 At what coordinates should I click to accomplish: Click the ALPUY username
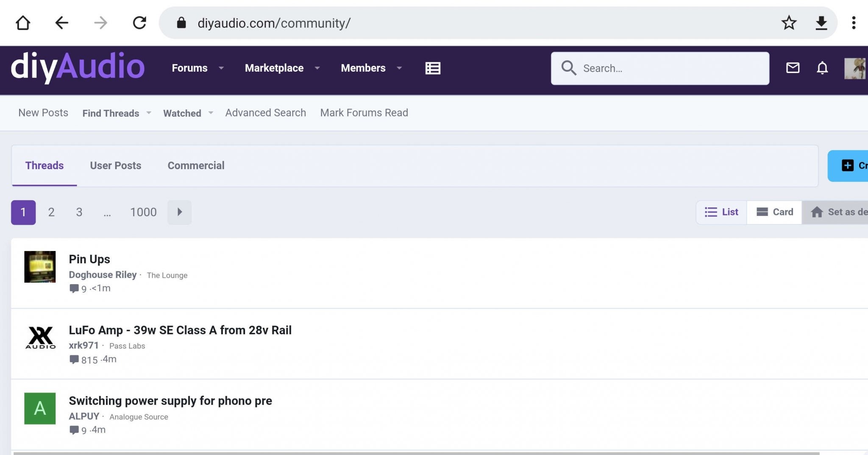tap(84, 416)
